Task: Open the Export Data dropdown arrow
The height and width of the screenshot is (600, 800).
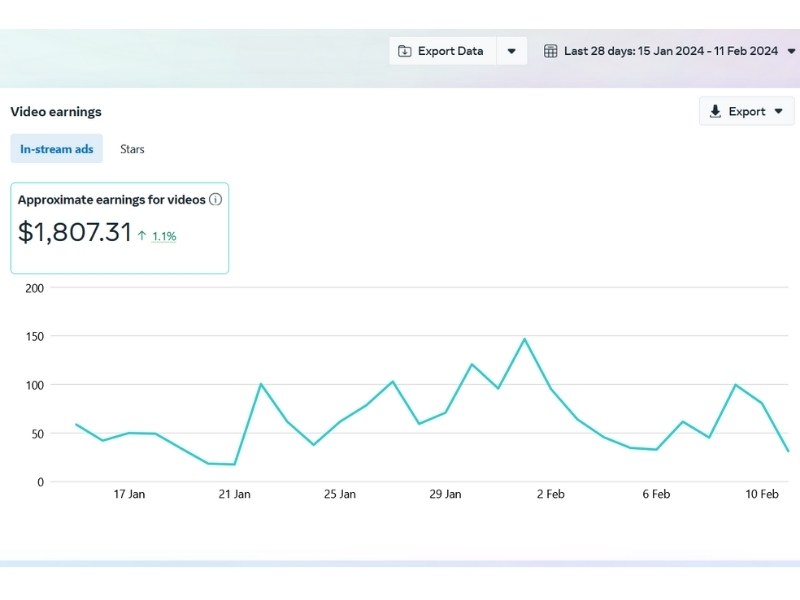Action: (511, 51)
